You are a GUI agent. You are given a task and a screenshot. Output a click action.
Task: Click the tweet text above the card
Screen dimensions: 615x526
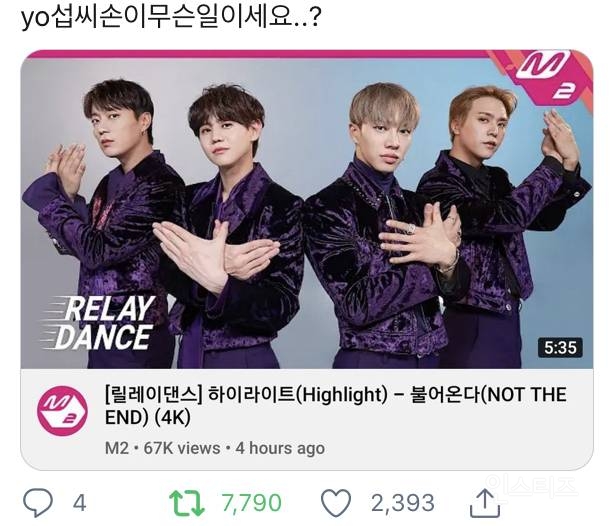(x=171, y=18)
